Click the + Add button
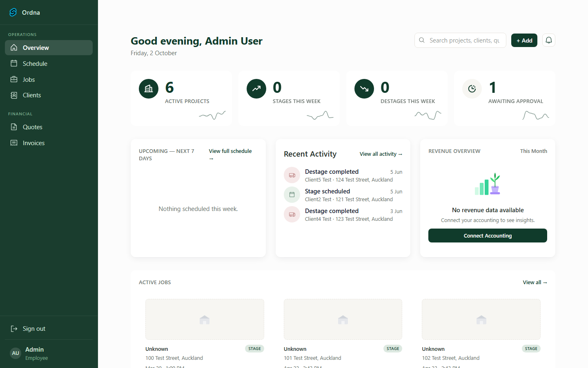 (524, 40)
